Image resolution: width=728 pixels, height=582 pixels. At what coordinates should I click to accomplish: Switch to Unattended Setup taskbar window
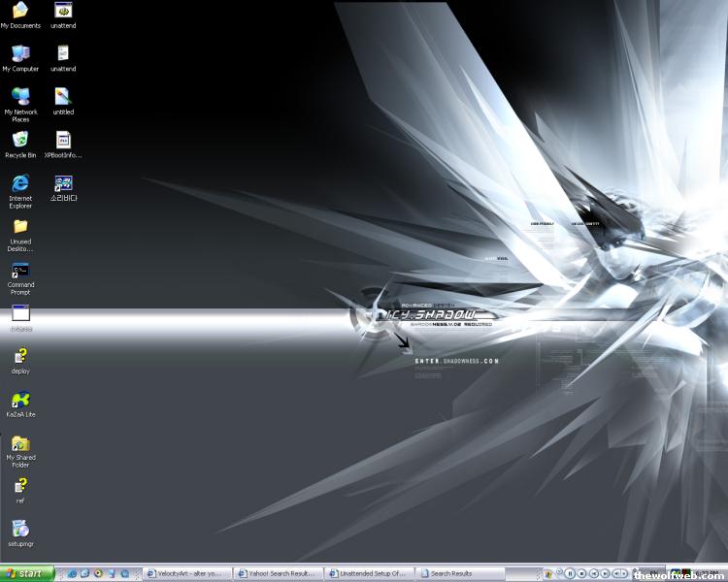click(x=369, y=573)
